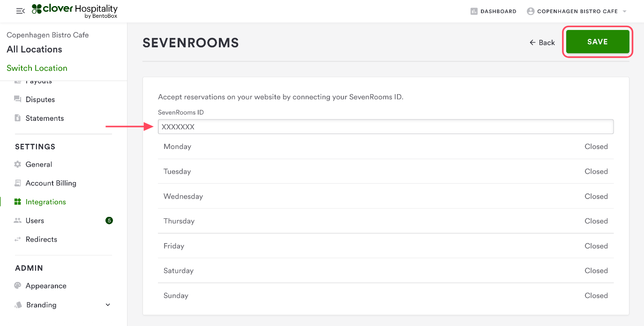Focus the SevenRooms ID input field
Screen dimensions: 644x326
[385, 127]
